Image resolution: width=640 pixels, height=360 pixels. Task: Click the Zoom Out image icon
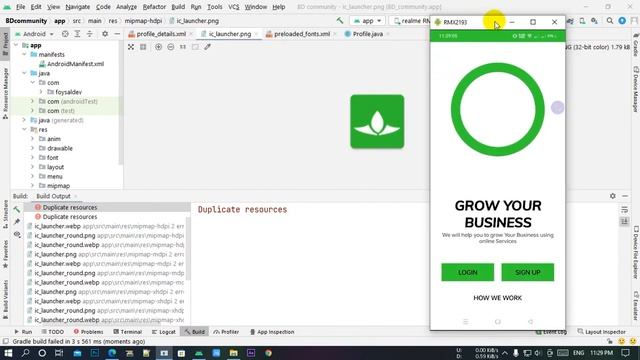coord(171,47)
